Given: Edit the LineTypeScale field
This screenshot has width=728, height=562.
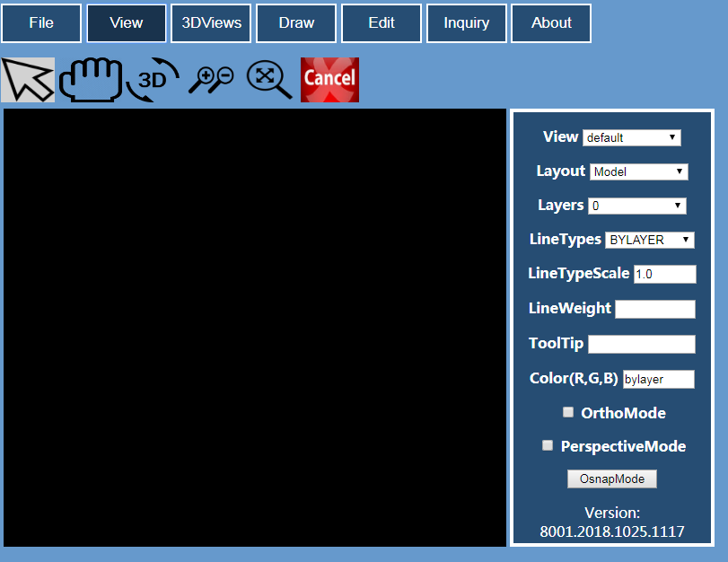Looking at the screenshot, I should (665, 274).
